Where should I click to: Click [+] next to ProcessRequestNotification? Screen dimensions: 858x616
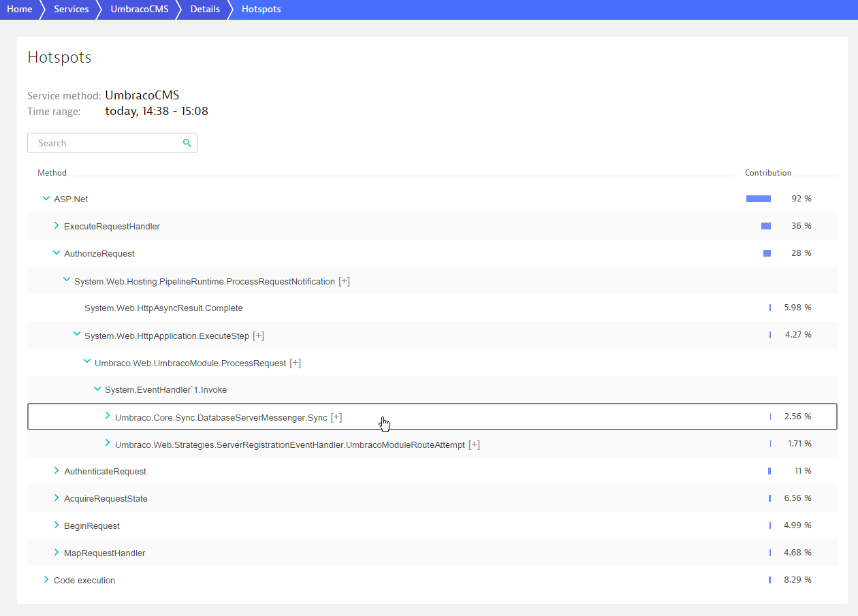345,281
